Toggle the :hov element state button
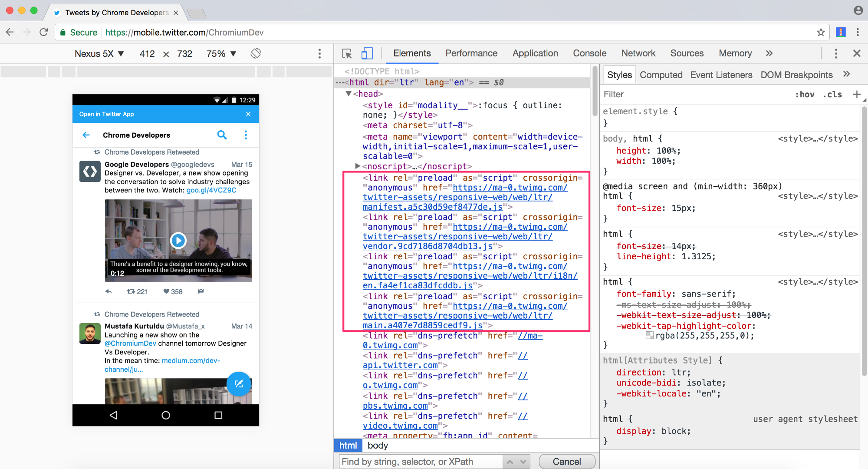 coord(804,94)
